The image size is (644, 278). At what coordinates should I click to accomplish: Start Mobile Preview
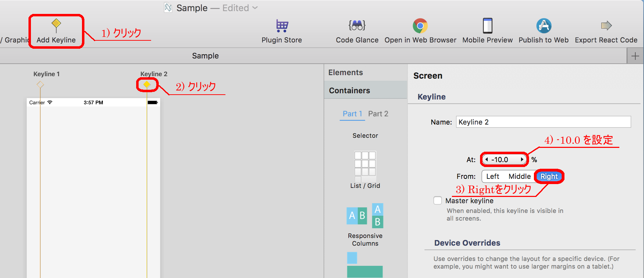click(487, 26)
